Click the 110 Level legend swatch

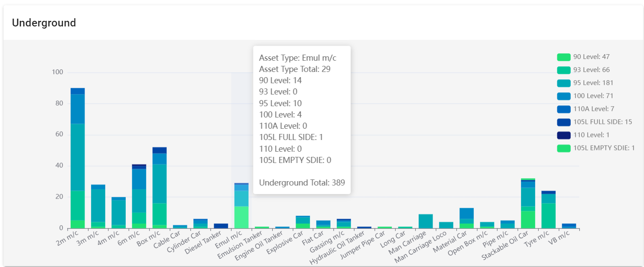564,135
